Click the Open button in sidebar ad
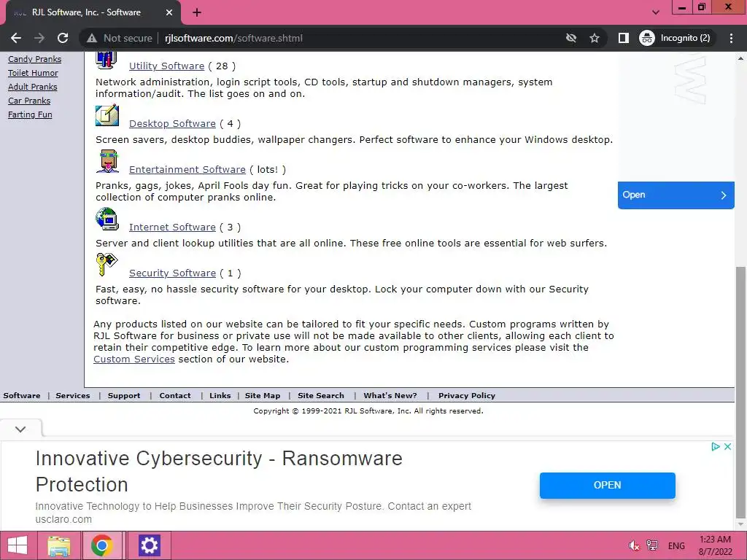The image size is (747, 560). 676,195
